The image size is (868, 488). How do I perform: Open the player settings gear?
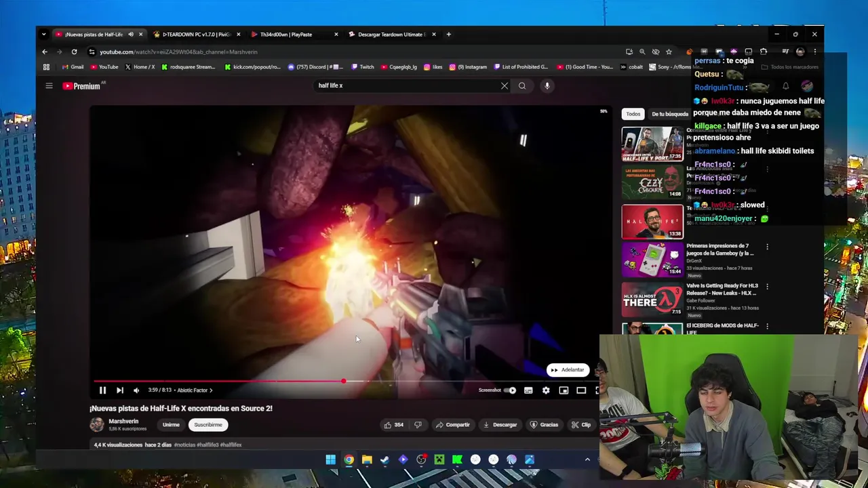(x=546, y=390)
